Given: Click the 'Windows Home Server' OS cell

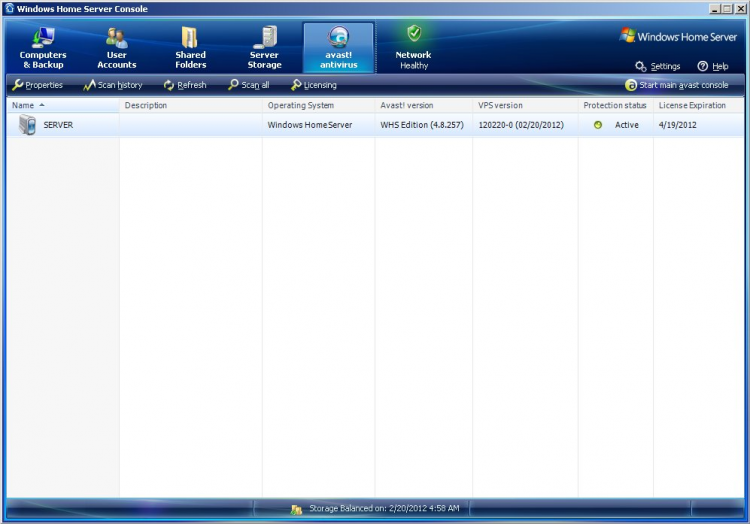Looking at the screenshot, I should [x=310, y=125].
